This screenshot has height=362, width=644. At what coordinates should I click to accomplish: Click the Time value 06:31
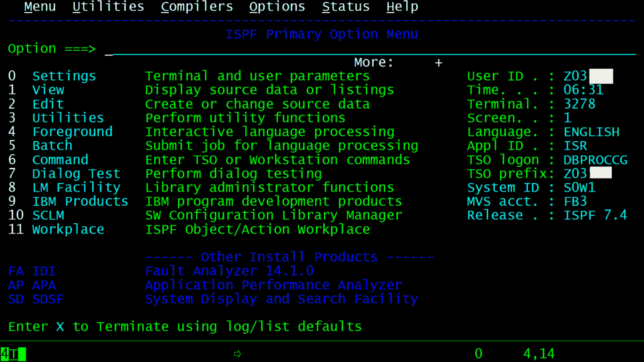[x=583, y=90]
